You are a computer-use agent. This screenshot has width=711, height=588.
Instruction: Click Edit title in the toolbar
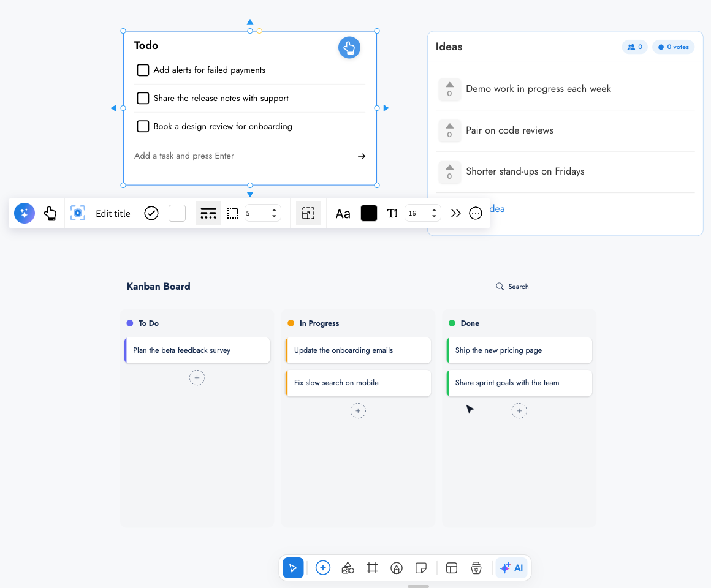(113, 213)
